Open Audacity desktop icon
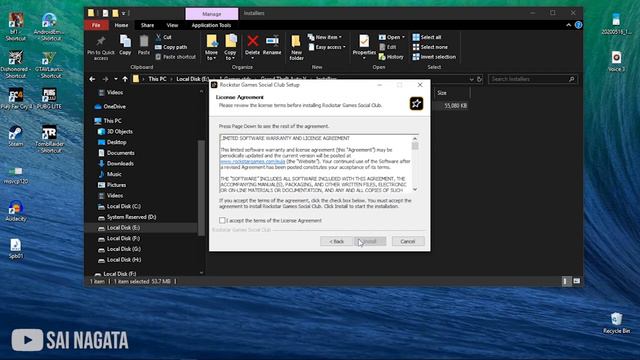 coord(16,211)
